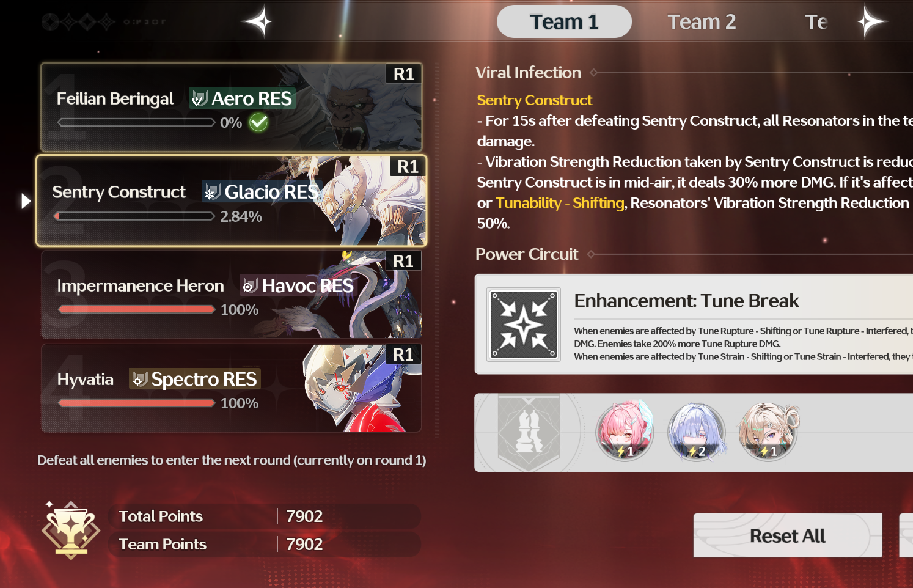Select the pink-haired resonator portrait
This screenshot has width=913, height=588.
(x=625, y=432)
